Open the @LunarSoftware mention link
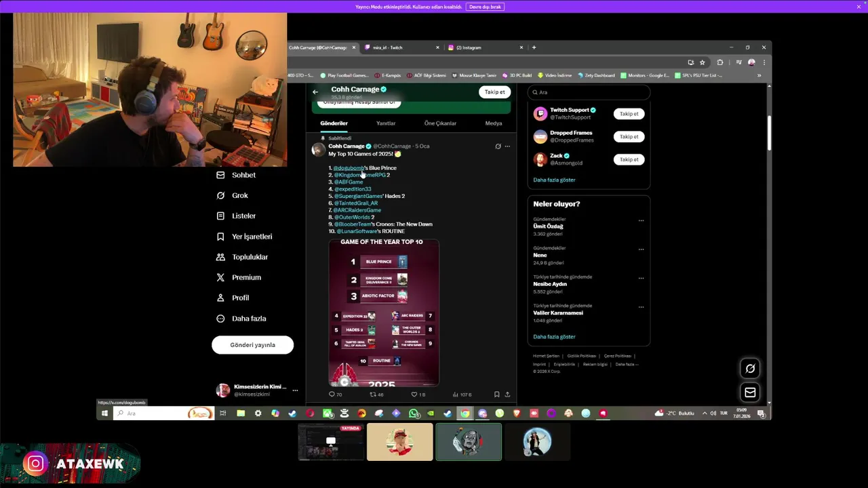Viewport: 868px width, 488px height. point(357,231)
